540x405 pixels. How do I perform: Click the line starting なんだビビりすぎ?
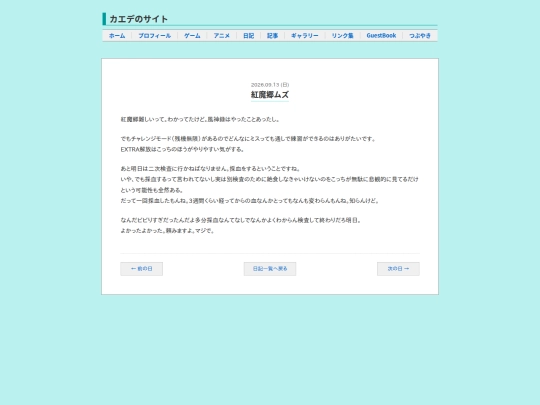point(241,220)
